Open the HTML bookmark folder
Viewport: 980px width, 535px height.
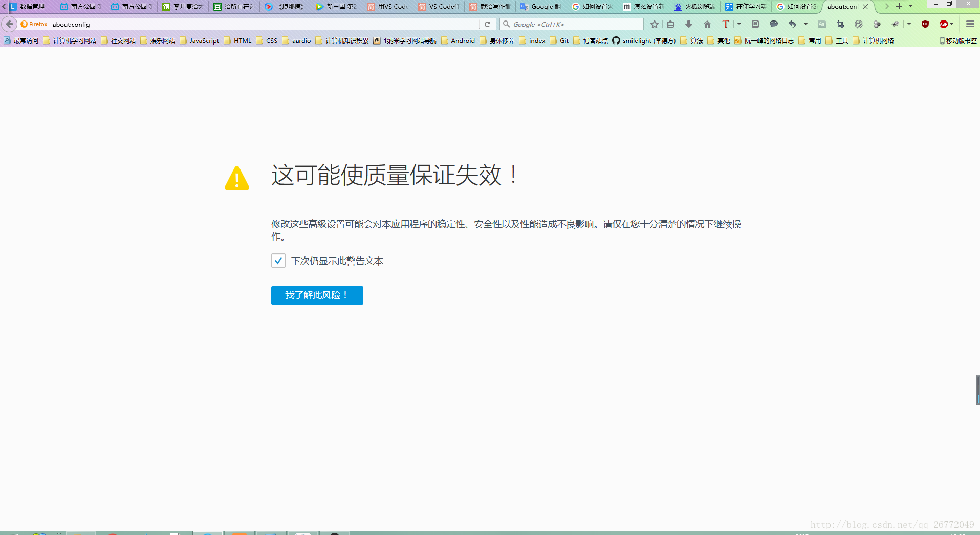pos(238,40)
